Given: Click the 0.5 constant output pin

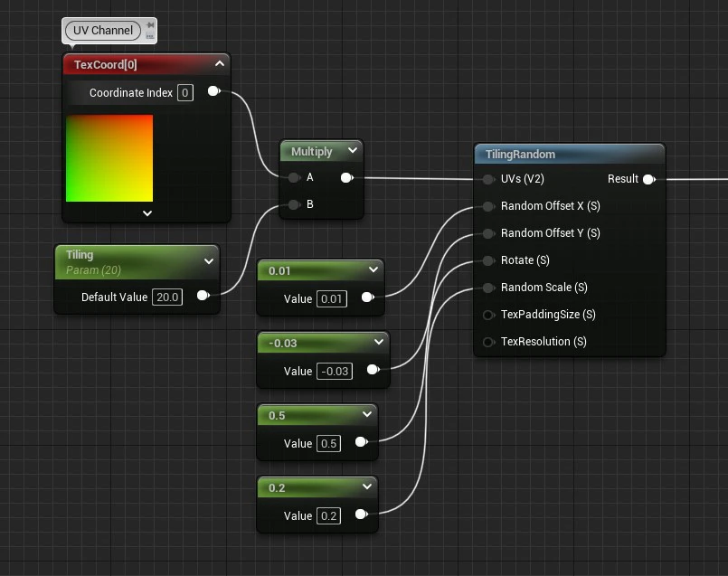Looking at the screenshot, I should (361, 442).
